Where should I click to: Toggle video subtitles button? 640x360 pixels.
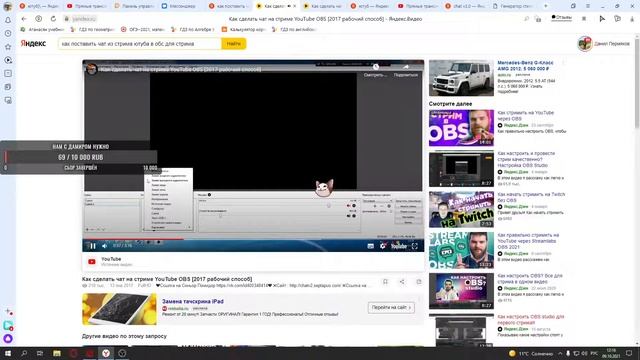370,246
